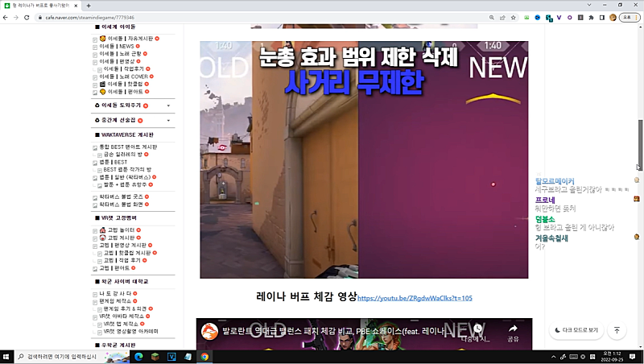
Task: Switch to dark mode view
Action: pyautogui.click(x=576, y=330)
